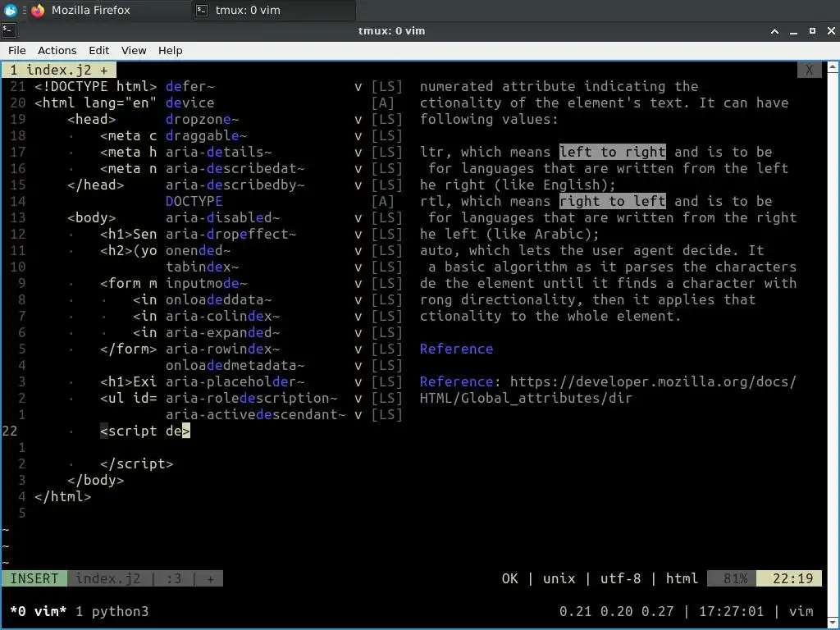This screenshot has height=630, width=840.
Task: Click the tmux clock 17:27:01
Action: [x=731, y=611]
